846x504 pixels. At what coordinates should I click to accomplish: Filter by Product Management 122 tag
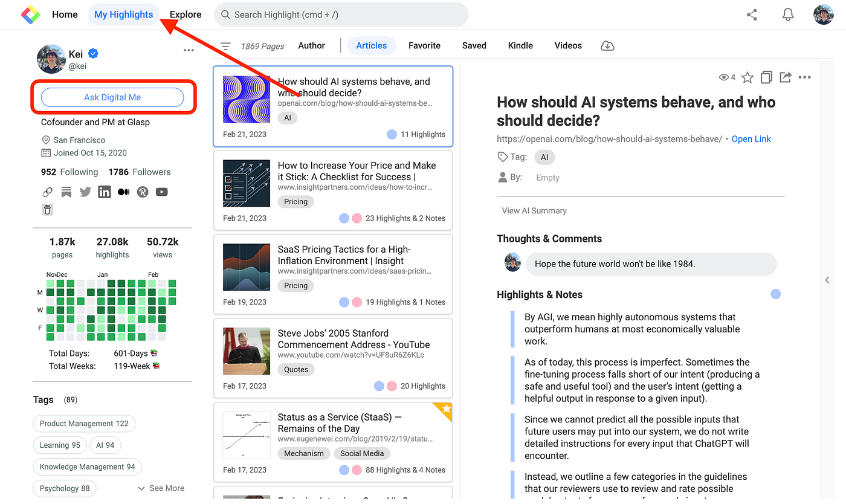coord(84,424)
